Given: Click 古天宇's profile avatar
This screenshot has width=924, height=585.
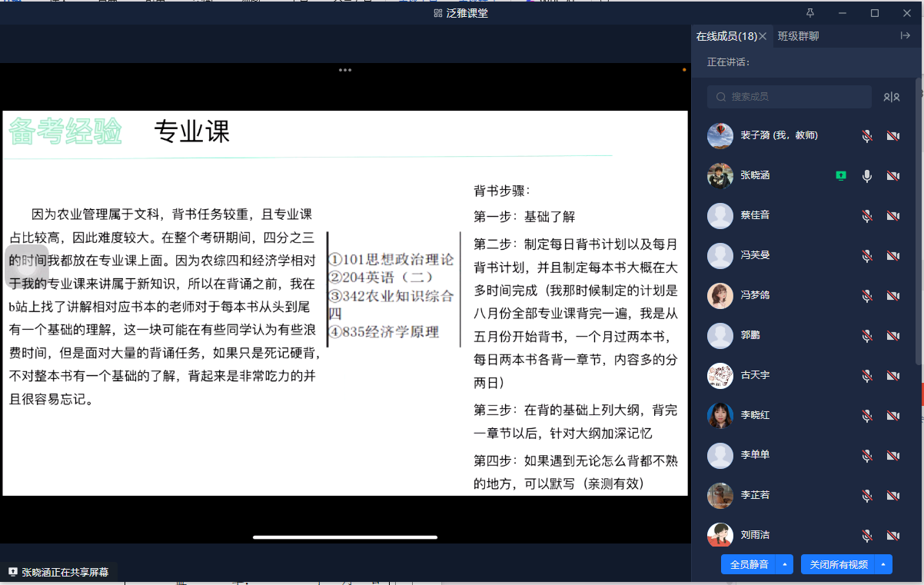Looking at the screenshot, I should (x=720, y=375).
